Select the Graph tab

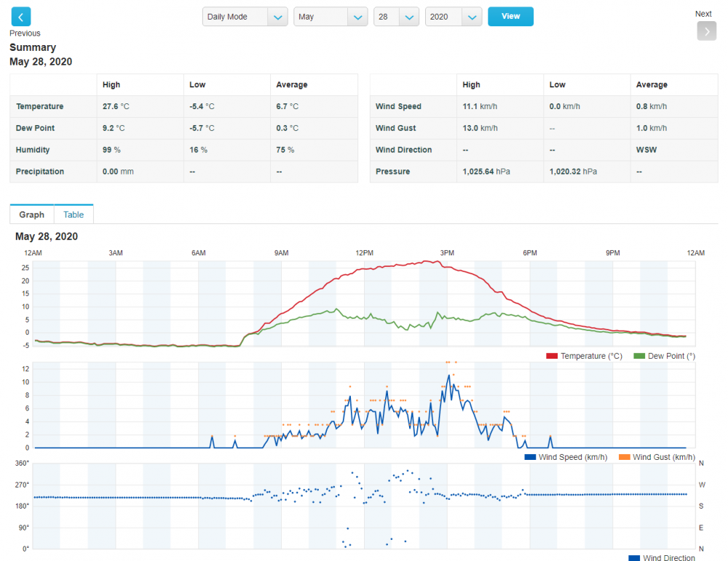point(32,215)
